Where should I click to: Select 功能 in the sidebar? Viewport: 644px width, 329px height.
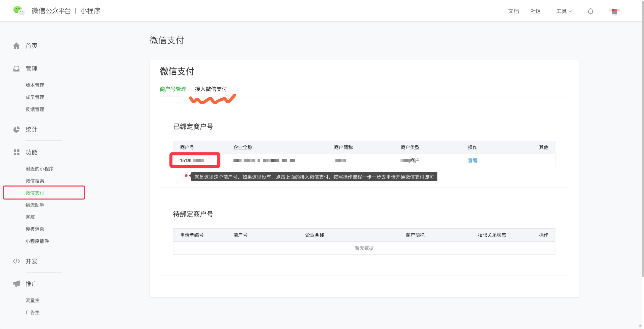(32, 152)
